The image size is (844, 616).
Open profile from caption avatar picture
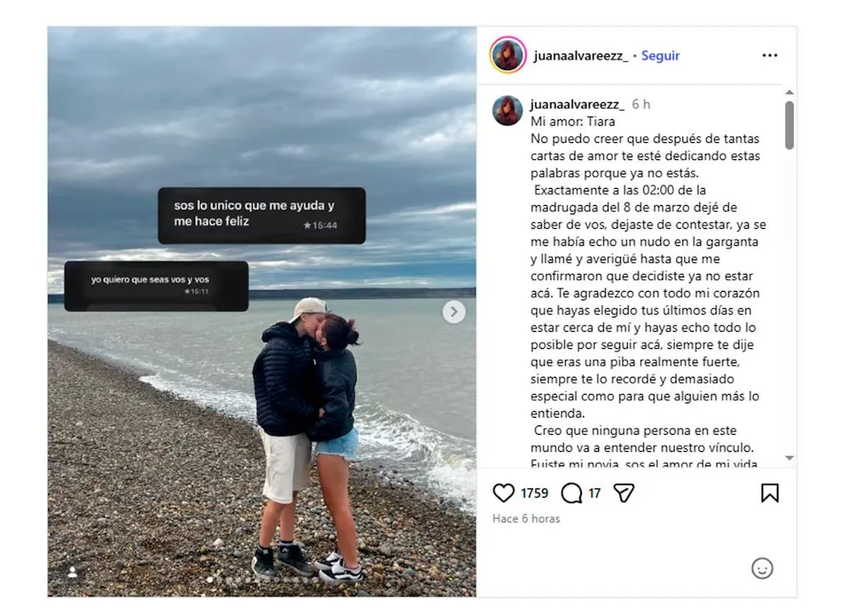point(507,111)
